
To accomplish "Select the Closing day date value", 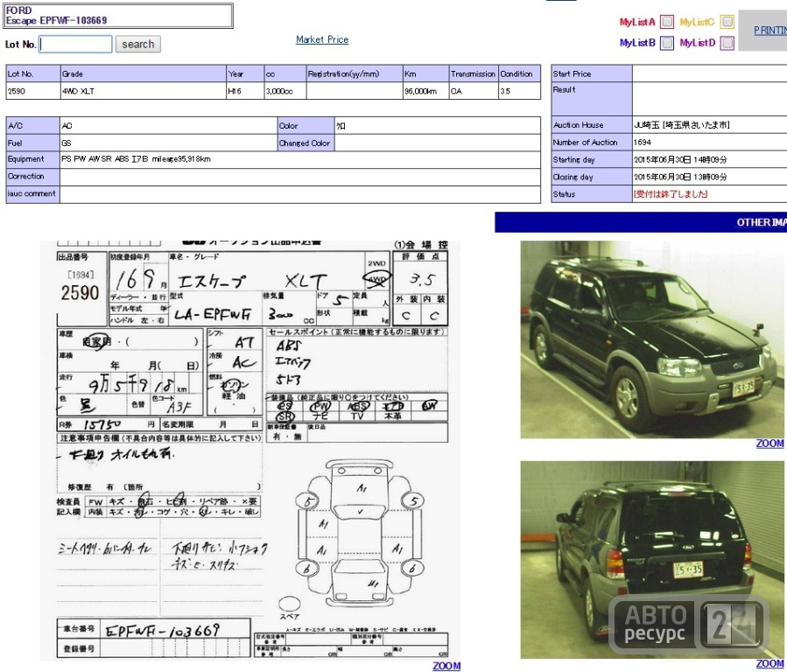I will pos(679,177).
